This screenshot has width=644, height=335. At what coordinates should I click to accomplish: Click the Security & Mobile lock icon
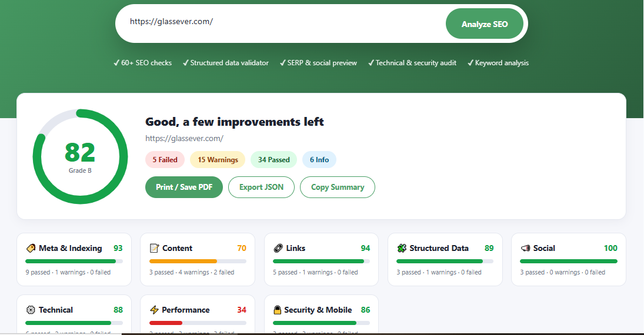[278, 310]
